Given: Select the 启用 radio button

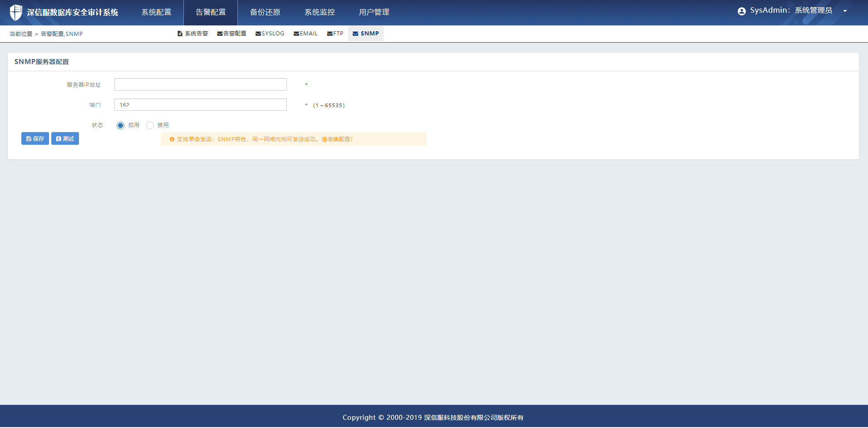Looking at the screenshot, I should [x=120, y=126].
